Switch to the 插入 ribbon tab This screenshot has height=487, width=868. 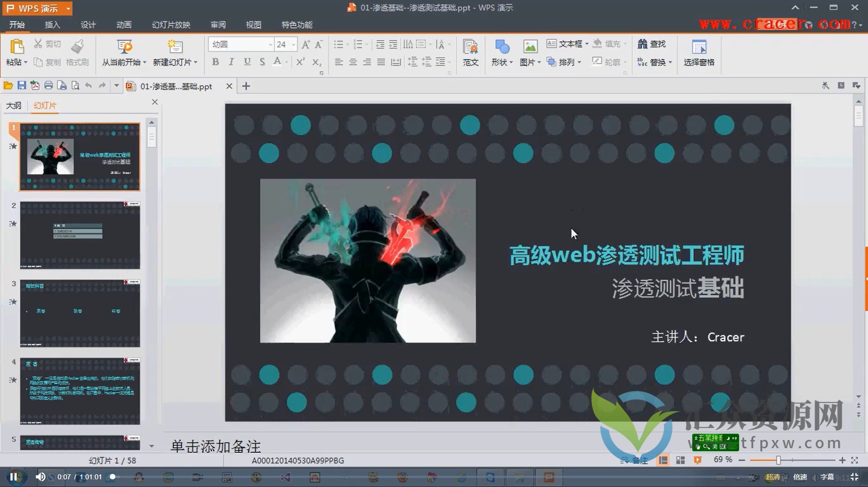point(52,25)
